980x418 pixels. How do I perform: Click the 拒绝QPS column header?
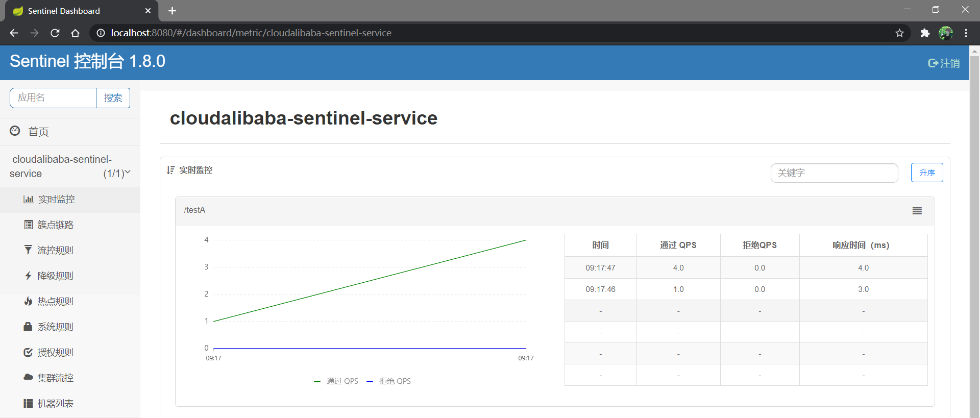760,245
